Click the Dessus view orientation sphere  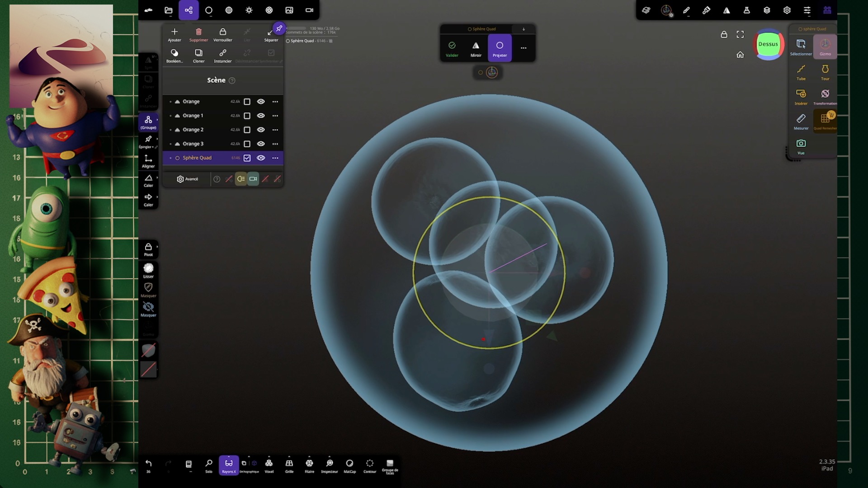pyautogui.click(x=768, y=44)
